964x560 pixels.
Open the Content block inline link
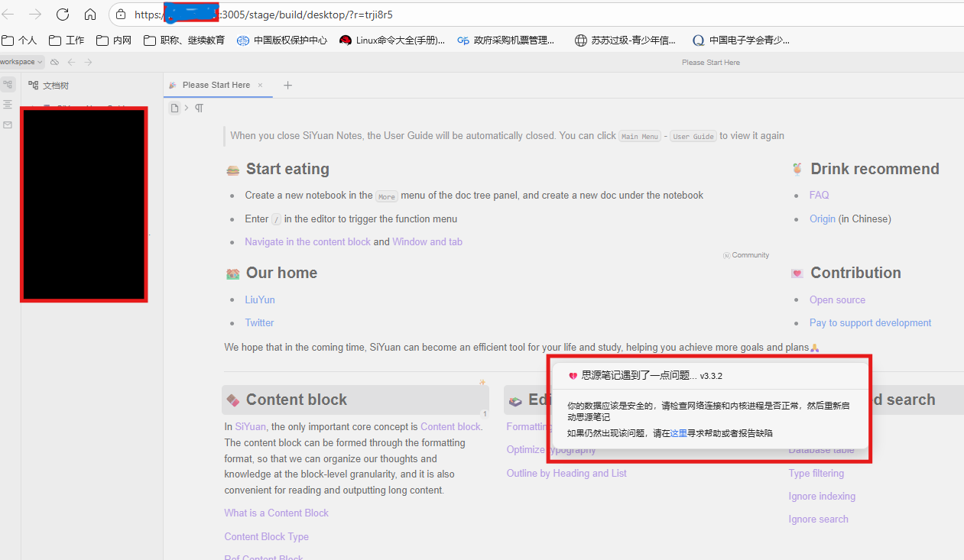click(x=450, y=426)
